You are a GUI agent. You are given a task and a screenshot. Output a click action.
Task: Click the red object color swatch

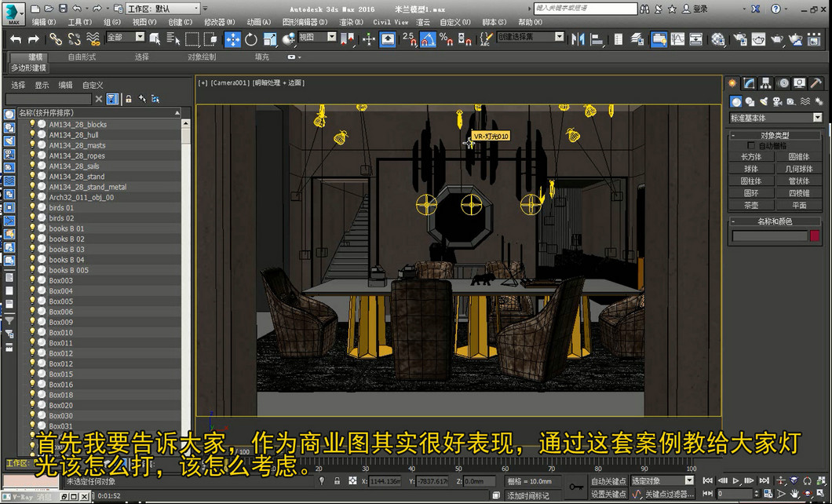815,236
